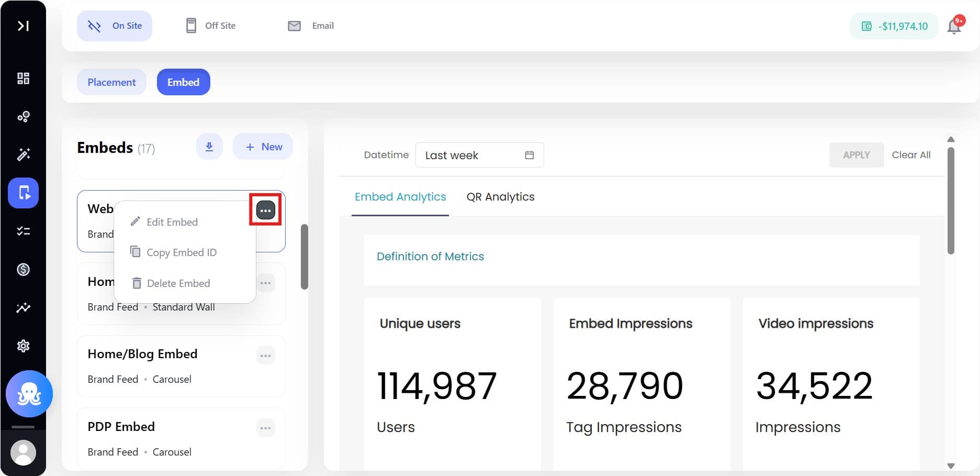The width and height of the screenshot is (980, 476).
Task: Click the New embed button
Action: tap(263, 147)
